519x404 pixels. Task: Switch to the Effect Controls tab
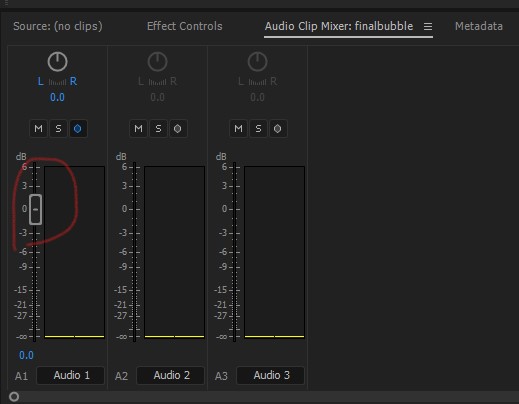(x=185, y=26)
